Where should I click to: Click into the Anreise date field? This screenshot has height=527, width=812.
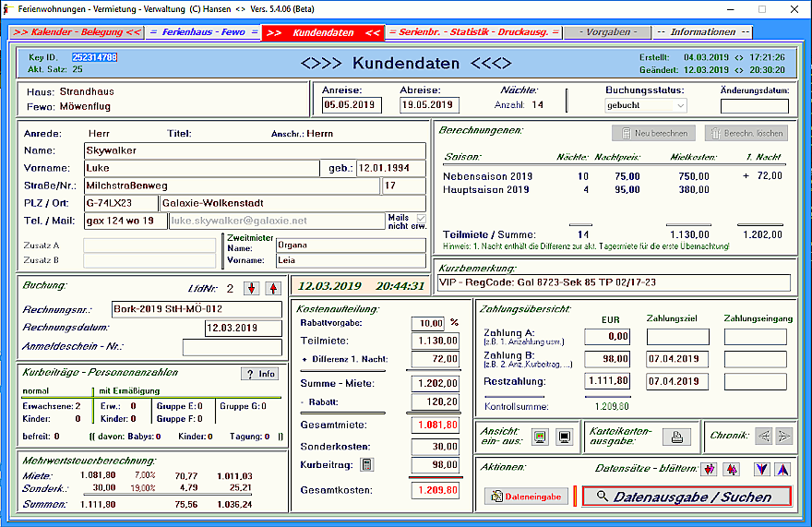(352, 105)
